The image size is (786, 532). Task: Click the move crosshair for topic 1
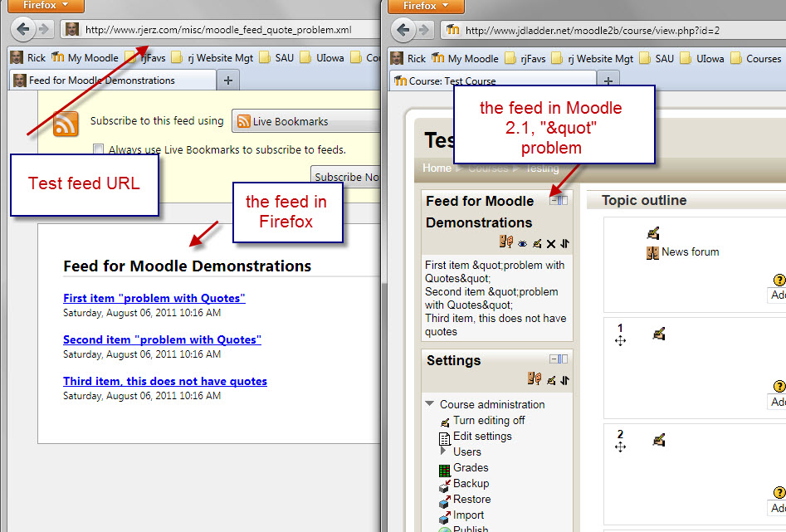[x=620, y=341]
